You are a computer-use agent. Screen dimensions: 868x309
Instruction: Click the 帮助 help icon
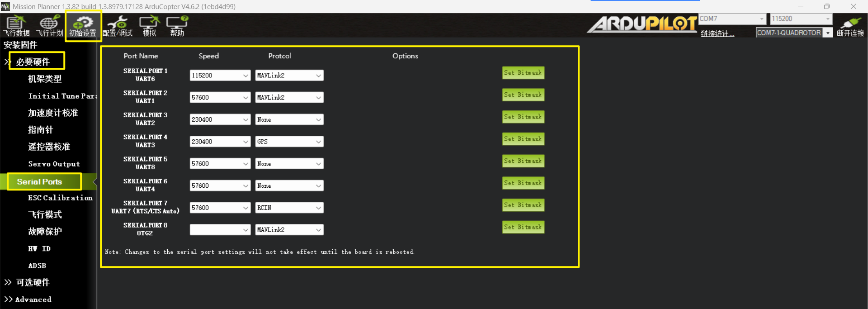click(177, 26)
